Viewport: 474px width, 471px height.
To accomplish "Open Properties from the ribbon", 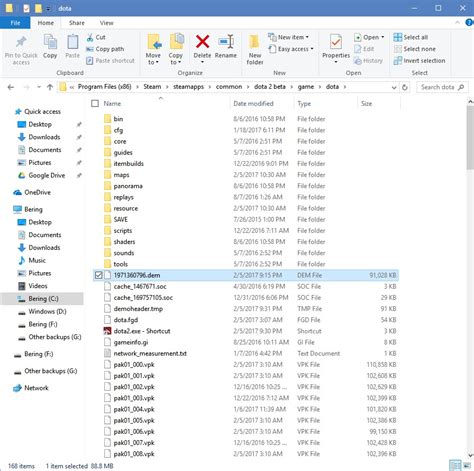I will (x=336, y=47).
